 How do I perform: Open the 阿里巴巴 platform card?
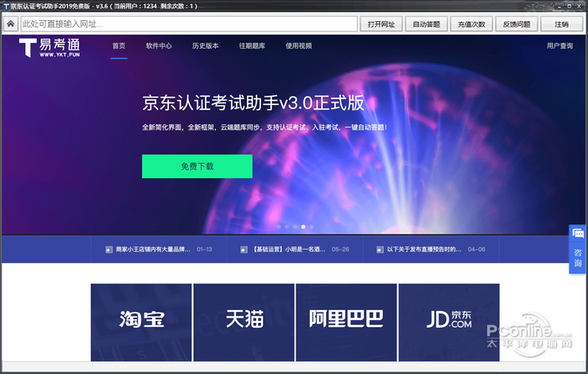[x=346, y=323]
